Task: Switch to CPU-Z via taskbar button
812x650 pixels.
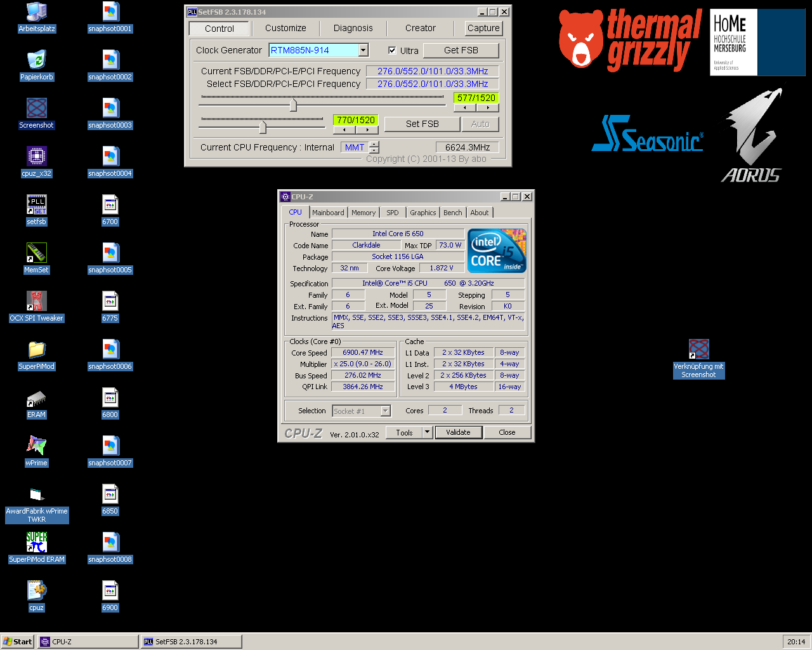Action: pos(88,642)
